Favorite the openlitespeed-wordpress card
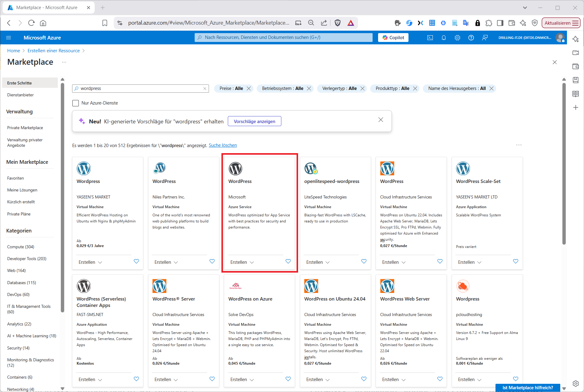Image resolution: width=584 pixels, height=392 pixels. [364, 261]
